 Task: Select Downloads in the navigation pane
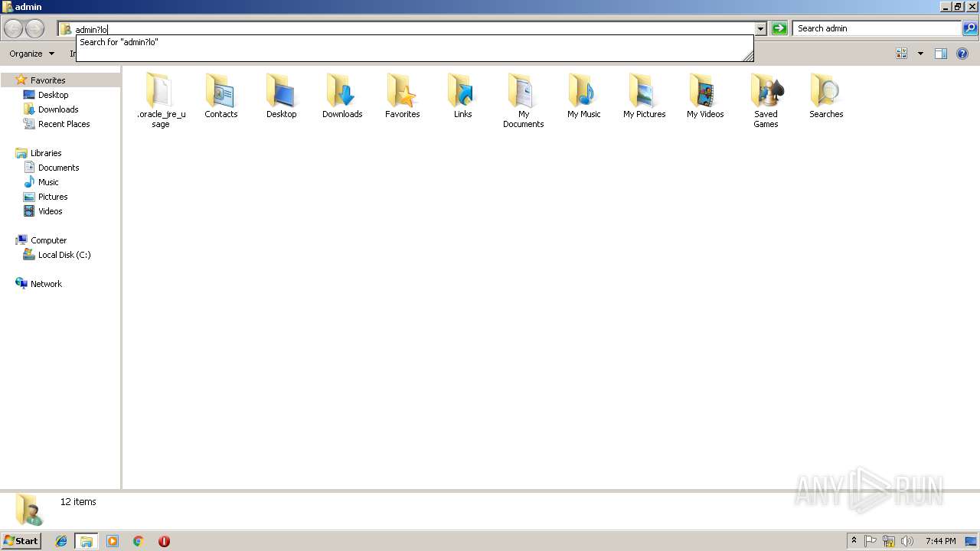58,109
